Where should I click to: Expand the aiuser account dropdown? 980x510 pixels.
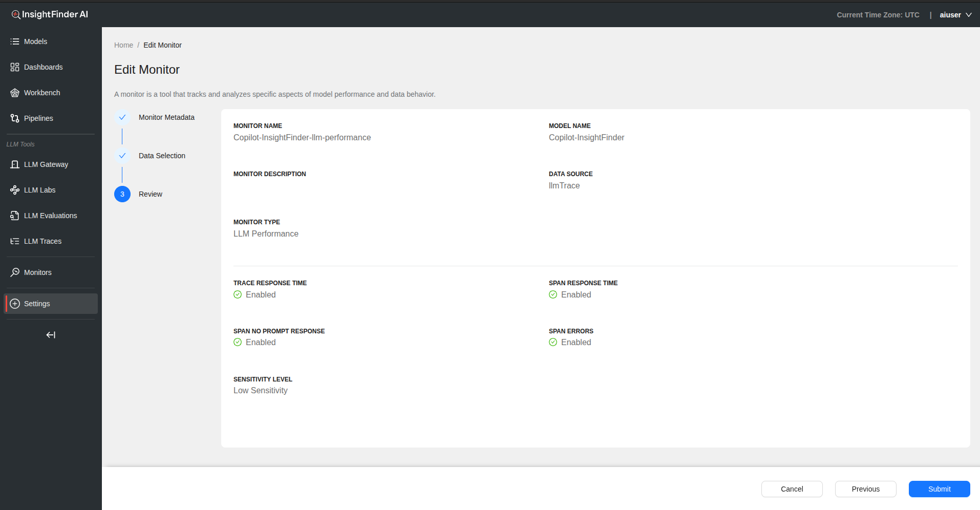(x=955, y=15)
